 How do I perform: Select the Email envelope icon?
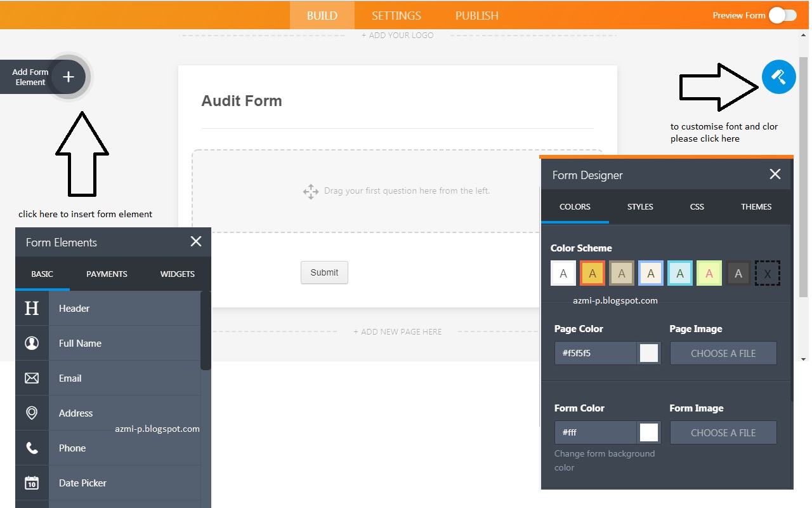[x=32, y=378]
